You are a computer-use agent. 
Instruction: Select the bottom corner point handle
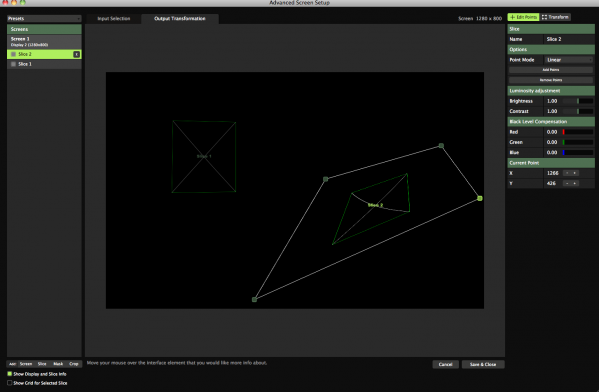254,300
